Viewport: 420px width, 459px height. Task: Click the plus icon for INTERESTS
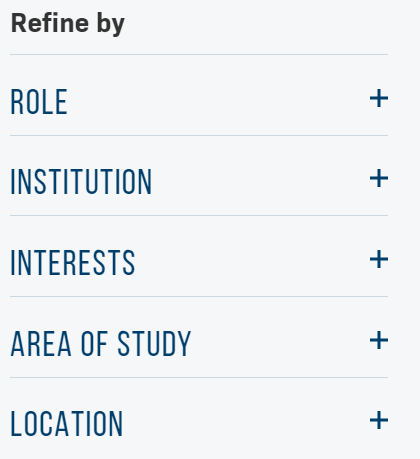379,259
